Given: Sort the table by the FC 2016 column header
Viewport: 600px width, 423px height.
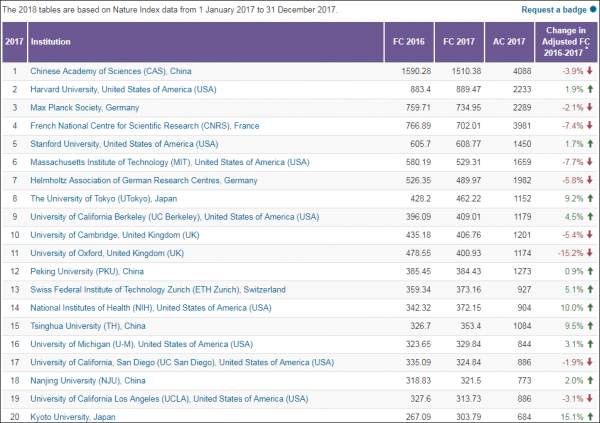Looking at the screenshot, I should 408,43.
